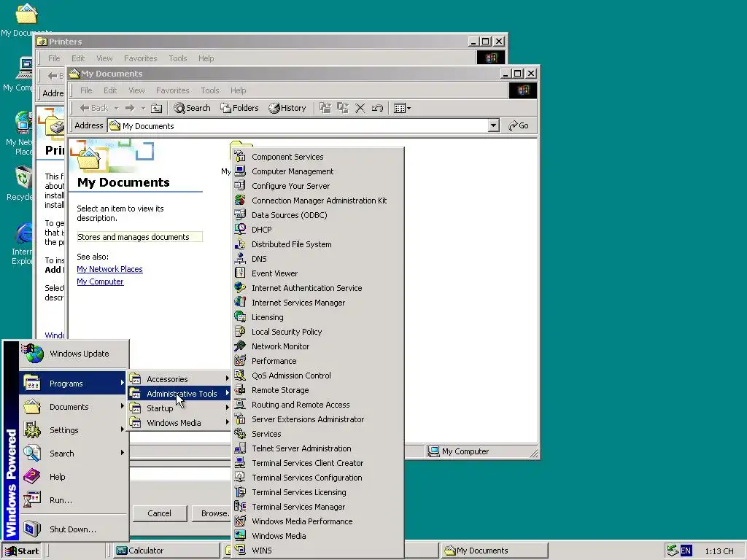Open Telnet Server Administration

tap(318, 448)
